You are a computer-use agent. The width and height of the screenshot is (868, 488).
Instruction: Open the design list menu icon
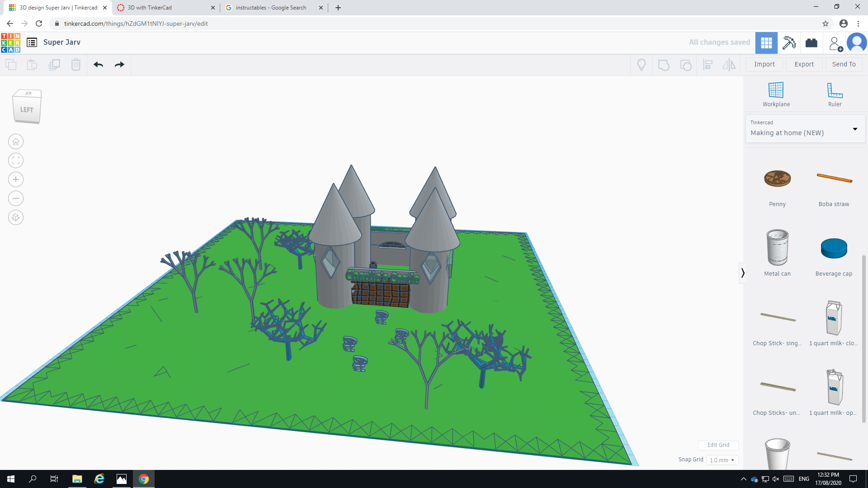32,42
